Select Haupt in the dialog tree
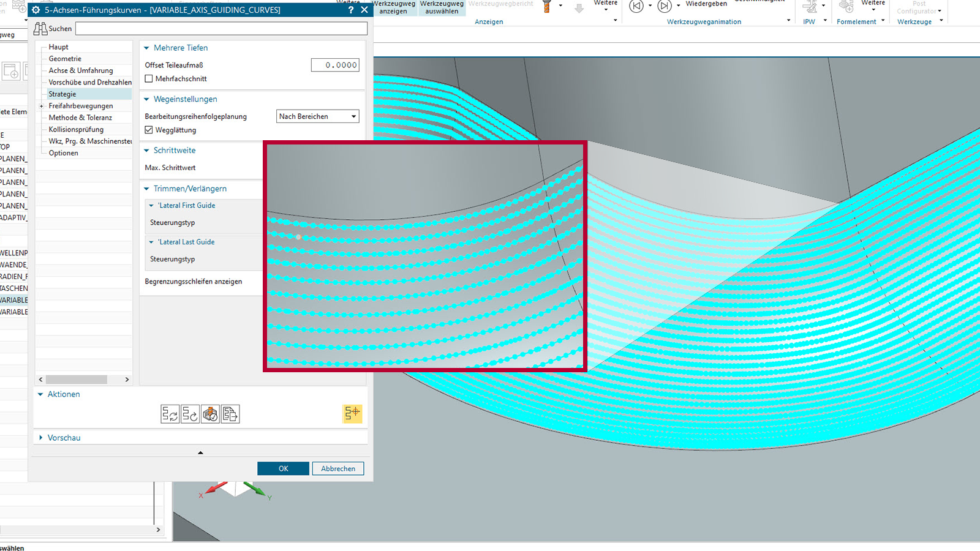The height and width of the screenshot is (551, 980). (x=59, y=47)
